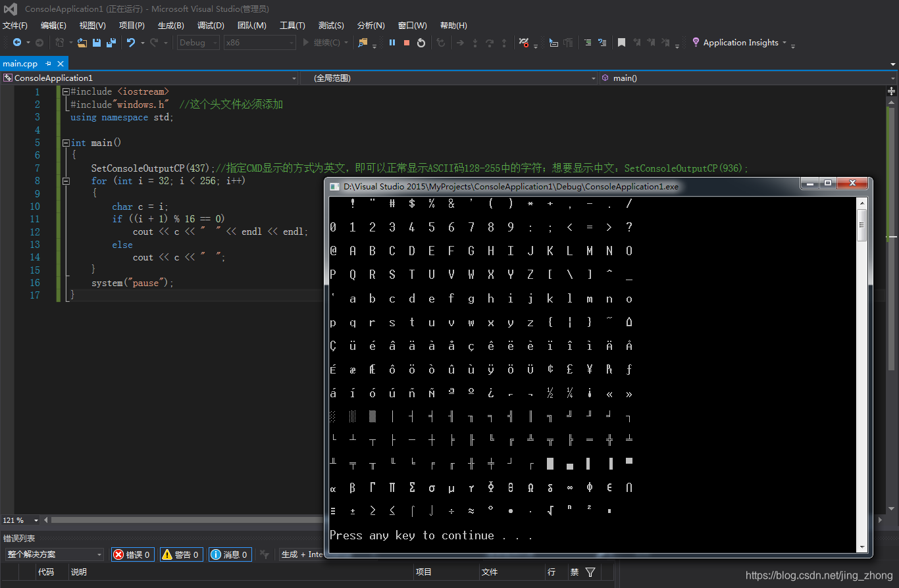Collapse the int main() function block

coord(66,143)
